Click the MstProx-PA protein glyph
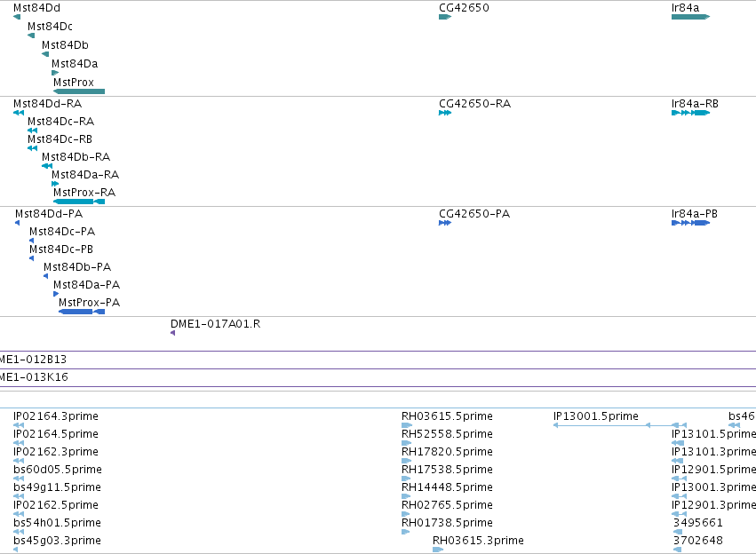 pos(82,312)
